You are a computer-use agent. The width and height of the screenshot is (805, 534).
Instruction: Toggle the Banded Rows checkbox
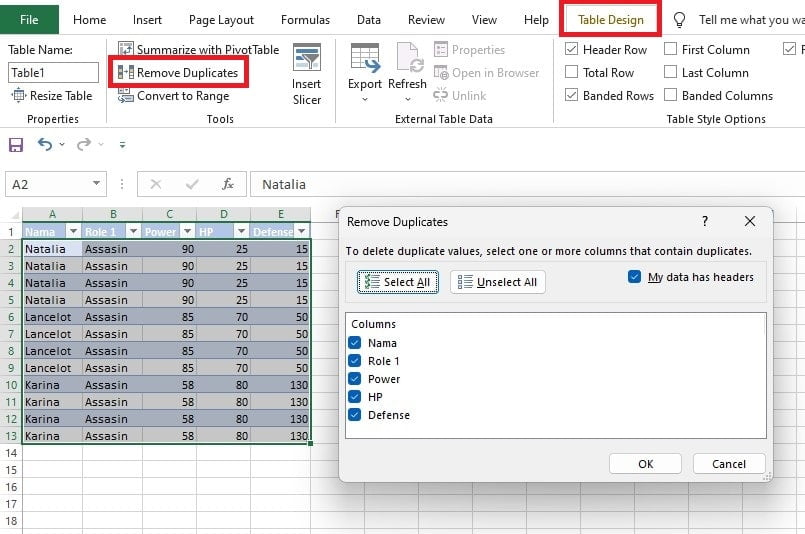571,95
